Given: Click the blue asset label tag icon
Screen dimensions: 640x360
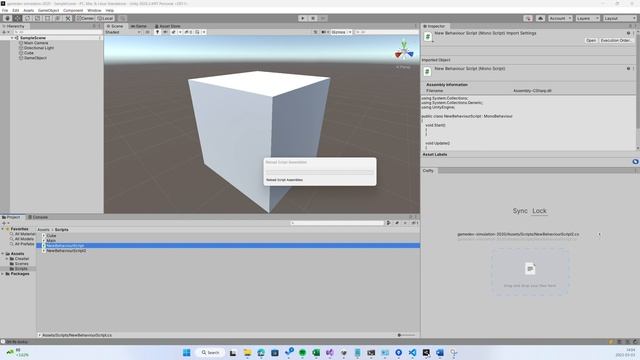Looking at the screenshot, I should point(635,162).
